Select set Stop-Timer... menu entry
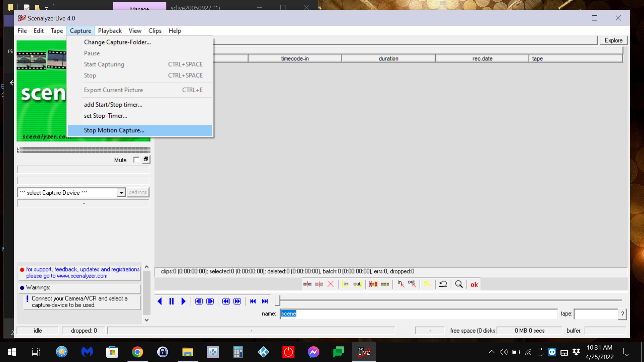This screenshot has width=644, height=362. point(140,116)
